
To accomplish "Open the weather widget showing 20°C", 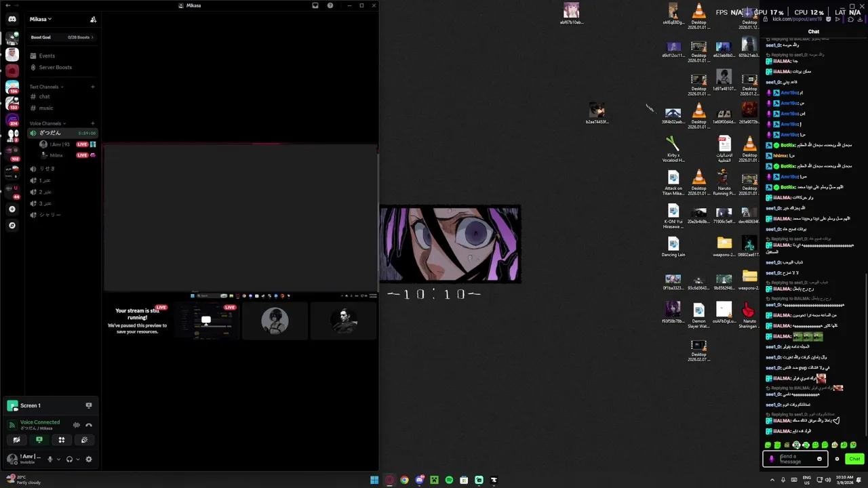I will point(24,480).
